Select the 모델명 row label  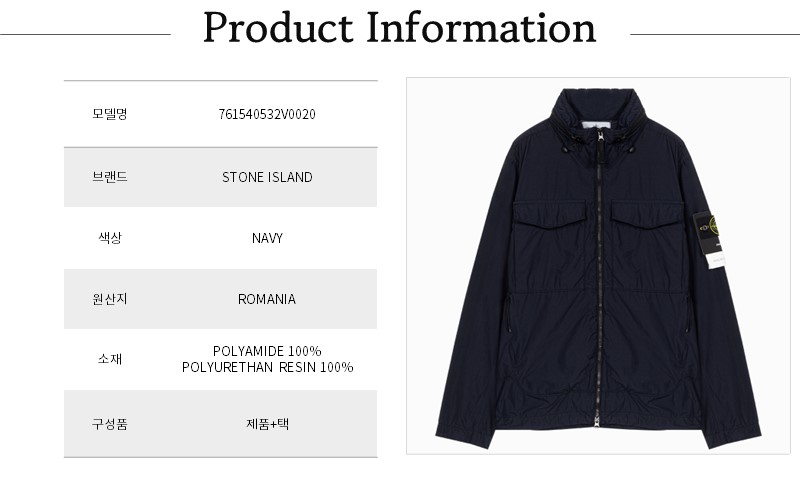[x=109, y=113]
